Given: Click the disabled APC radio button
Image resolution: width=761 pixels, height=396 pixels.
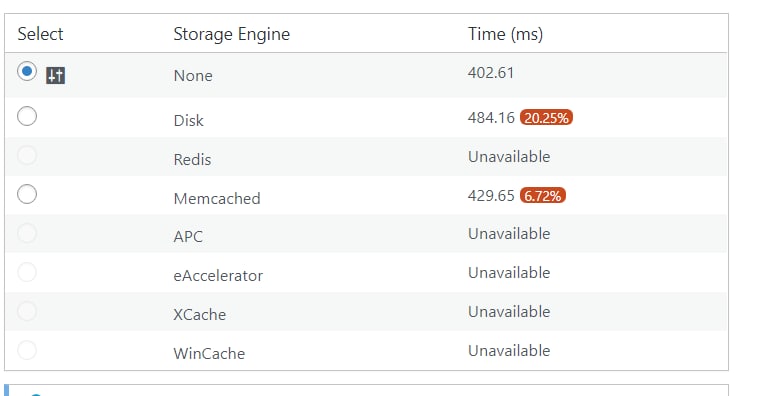Looking at the screenshot, I should pos(27,233).
